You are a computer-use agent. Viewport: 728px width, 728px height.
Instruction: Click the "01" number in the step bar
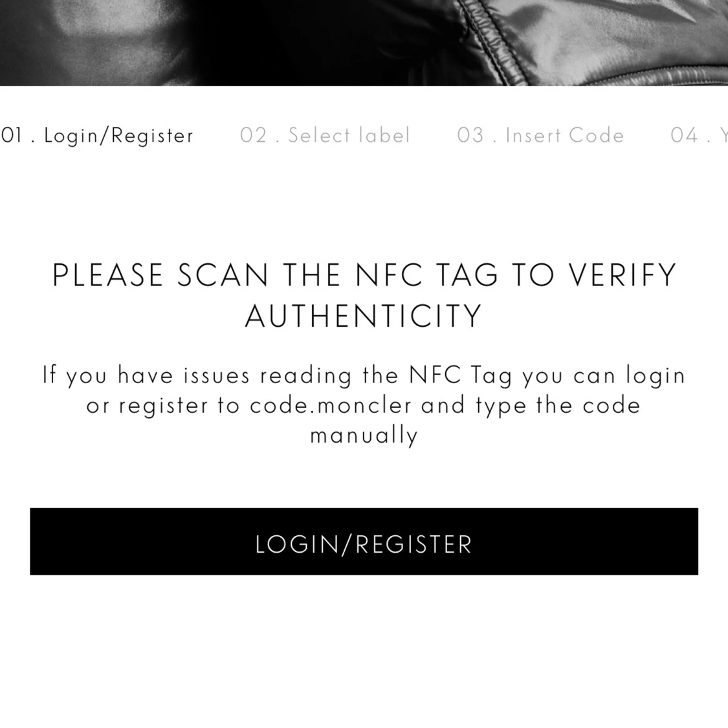click(x=11, y=136)
